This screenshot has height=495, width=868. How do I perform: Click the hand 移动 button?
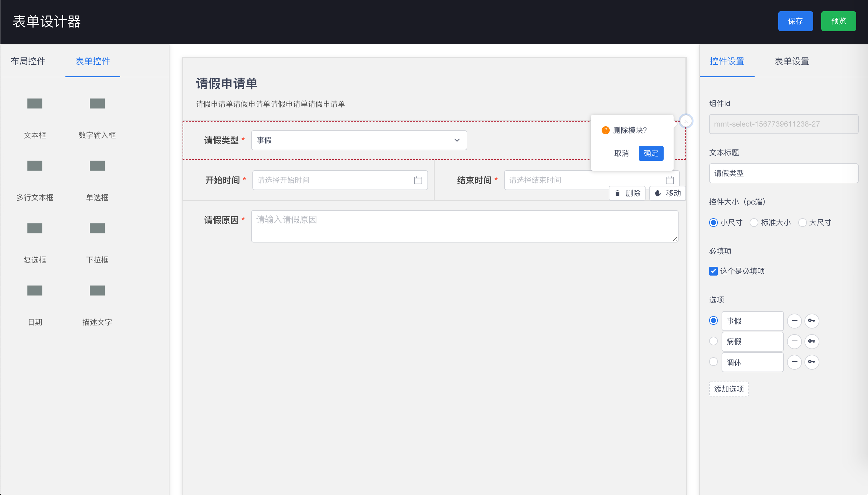pyautogui.click(x=667, y=193)
